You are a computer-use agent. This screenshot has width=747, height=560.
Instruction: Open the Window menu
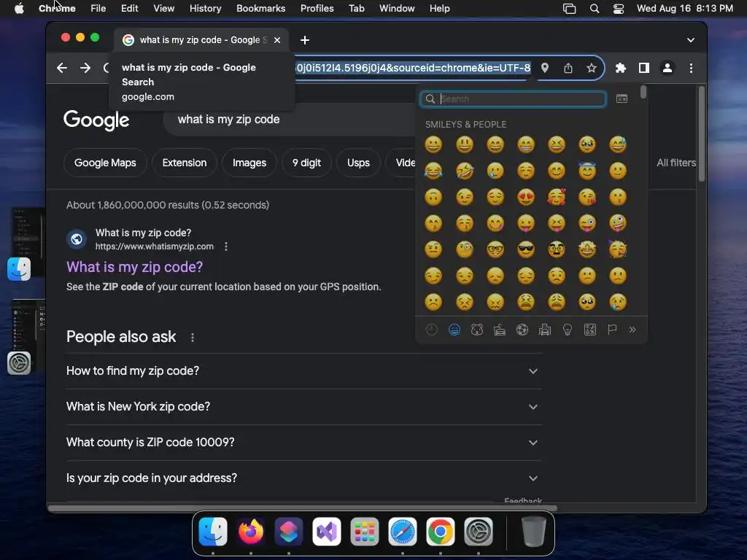397,9
